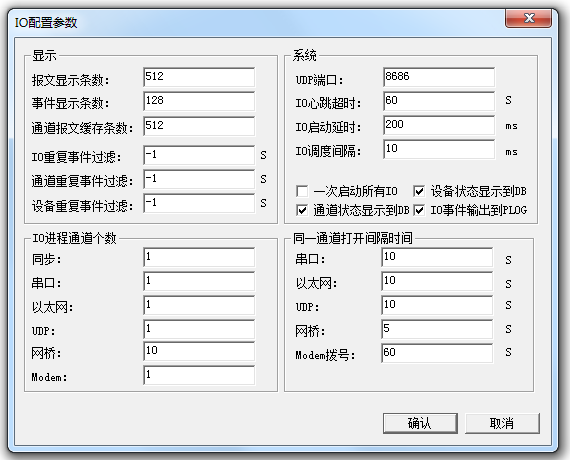
Task: Edit the IO重复事件过滤 value
Action: (x=199, y=155)
